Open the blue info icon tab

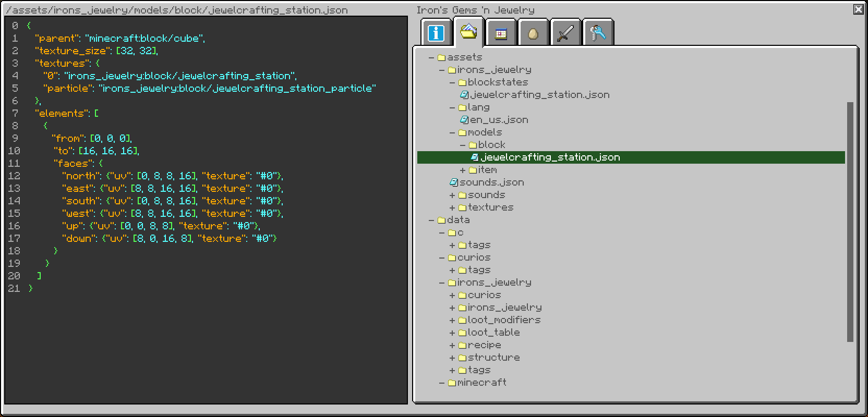(x=436, y=33)
